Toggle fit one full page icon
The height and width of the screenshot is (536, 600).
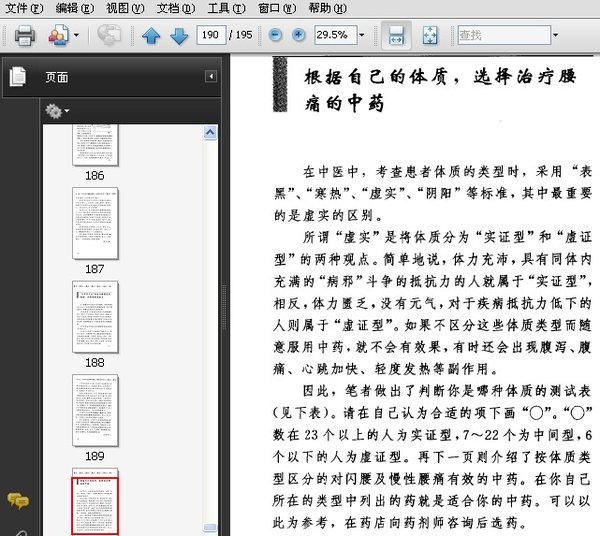coord(430,35)
